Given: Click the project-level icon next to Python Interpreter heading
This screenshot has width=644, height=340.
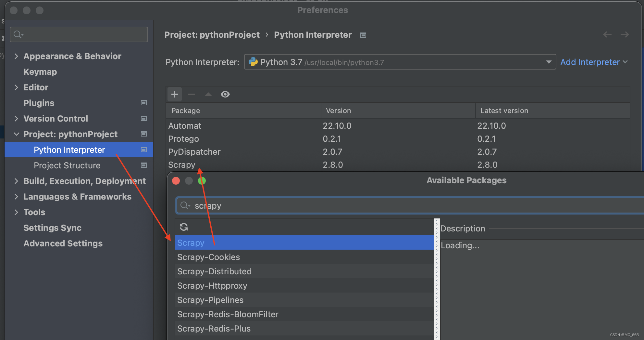Looking at the screenshot, I should click(363, 35).
